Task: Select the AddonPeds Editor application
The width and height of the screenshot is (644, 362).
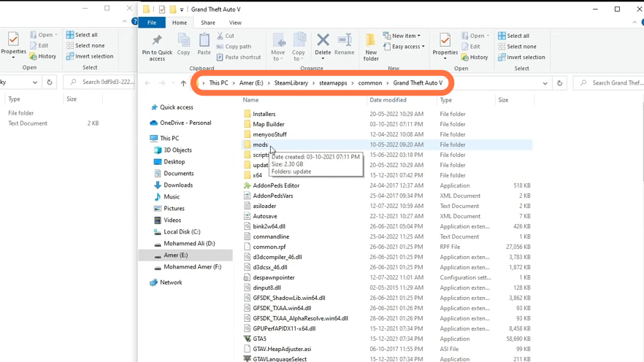Action: coord(276,185)
